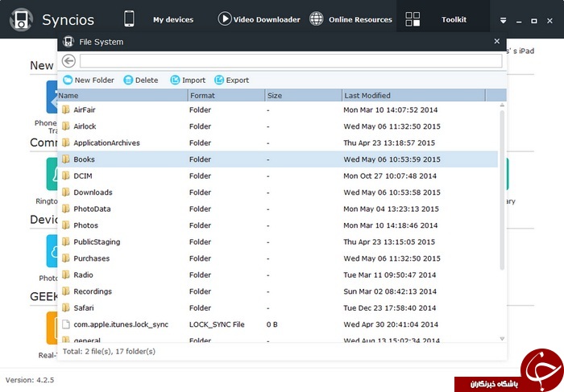Click the Export button
564x392 pixels.
tap(232, 80)
